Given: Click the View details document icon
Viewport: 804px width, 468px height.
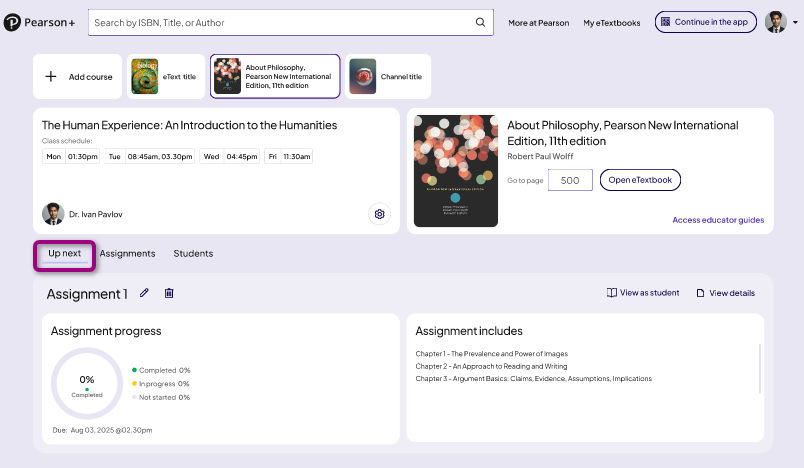Looking at the screenshot, I should (x=700, y=293).
